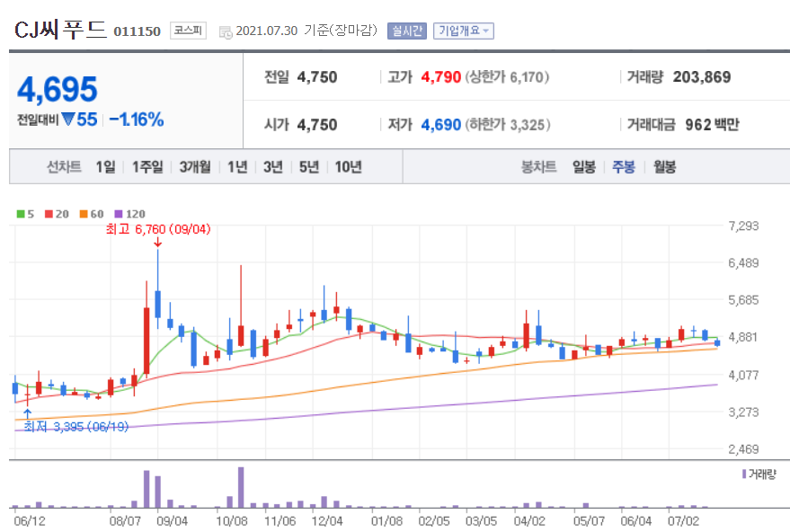Click the 11/06 date axis label
The width and height of the screenshot is (790, 532).
[280, 521]
